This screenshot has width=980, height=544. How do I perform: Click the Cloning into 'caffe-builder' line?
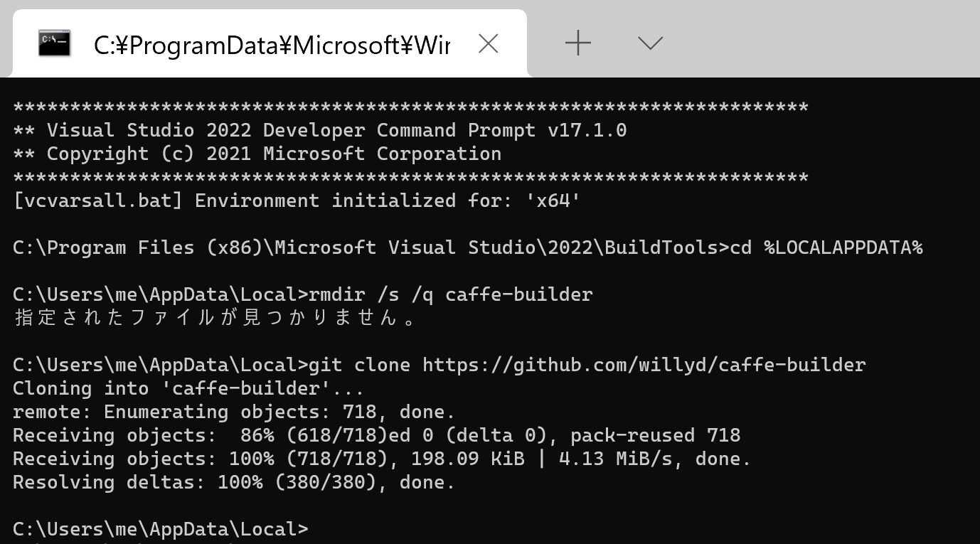tap(188, 388)
